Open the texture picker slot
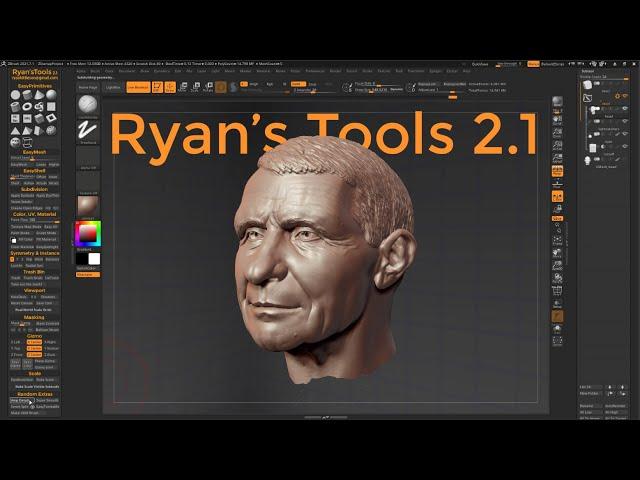This screenshot has height=480, width=640. click(x=88, y=181)
